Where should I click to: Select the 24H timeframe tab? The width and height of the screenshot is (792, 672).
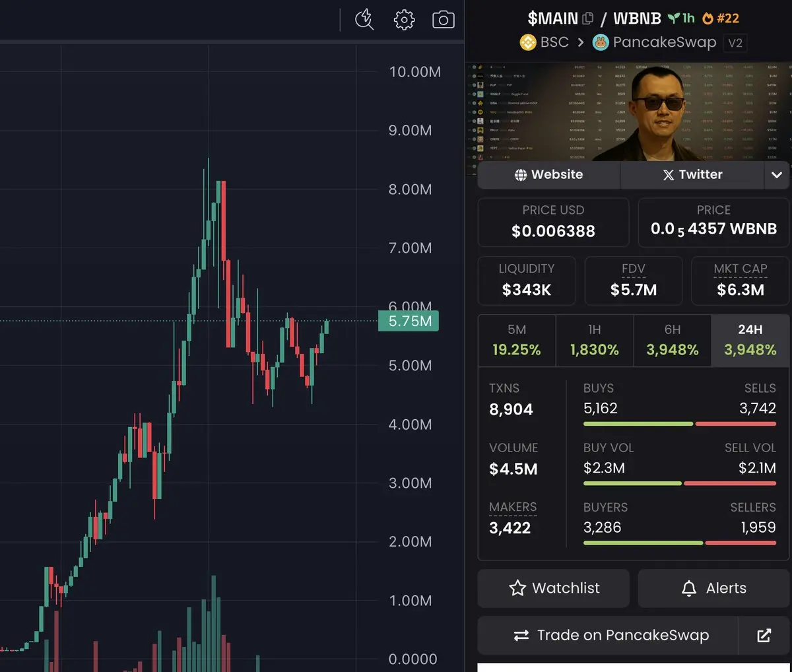point(750,341)
